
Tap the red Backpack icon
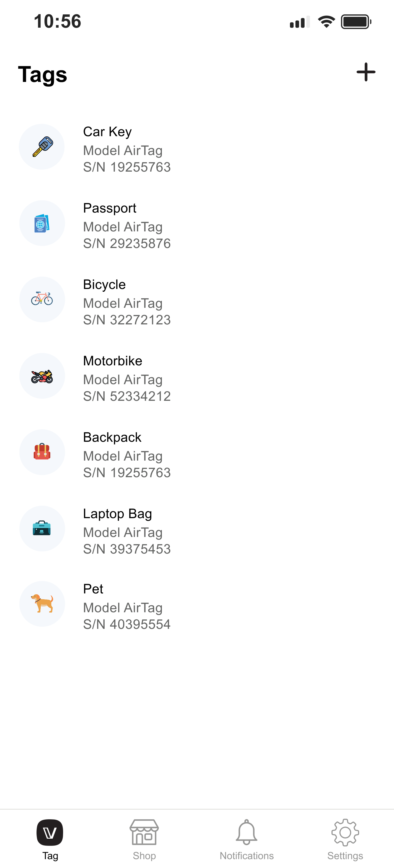point(42,452)
